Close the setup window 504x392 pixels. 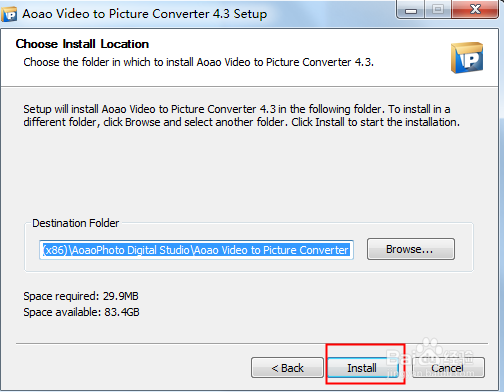[x=475, y=9]
